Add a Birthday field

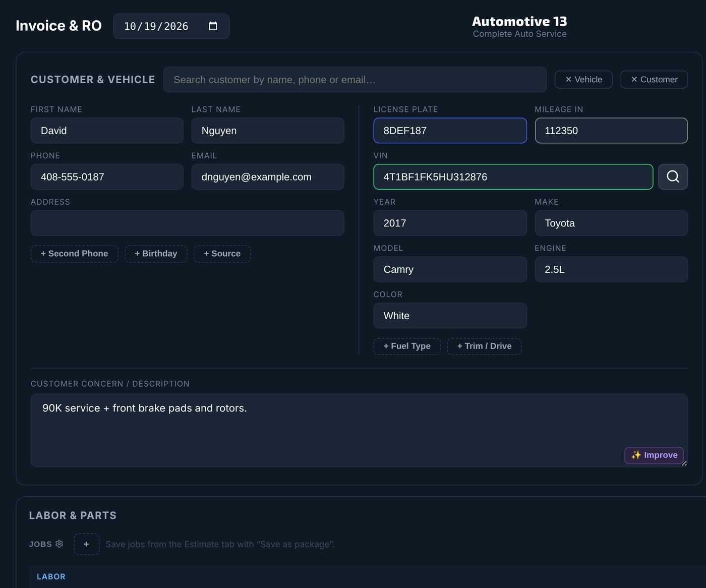[x=156, y=254]
